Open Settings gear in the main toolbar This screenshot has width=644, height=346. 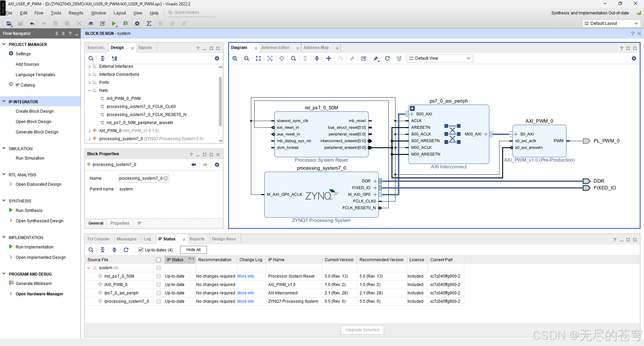pos(137,23)
